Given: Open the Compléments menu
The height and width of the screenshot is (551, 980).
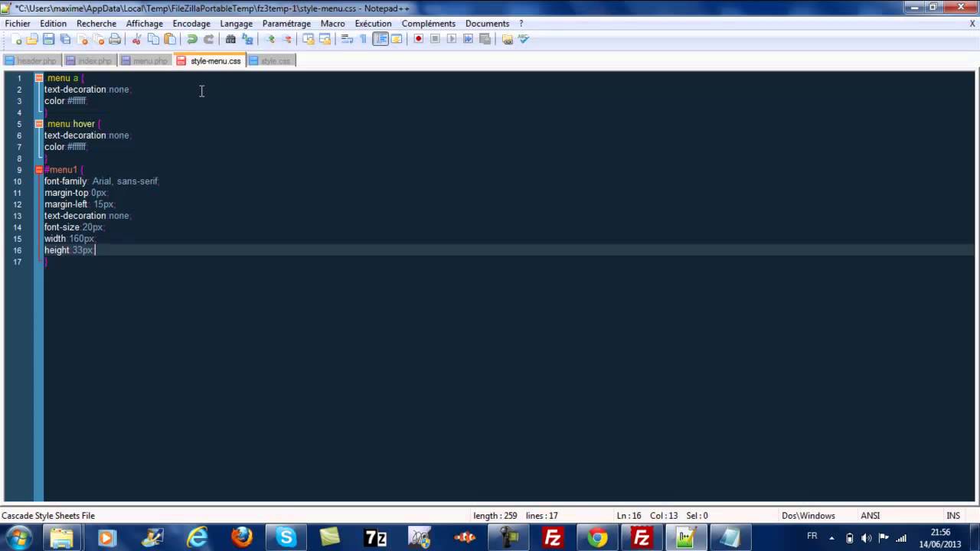Looking at the screenshot, I should click(429, 24).
